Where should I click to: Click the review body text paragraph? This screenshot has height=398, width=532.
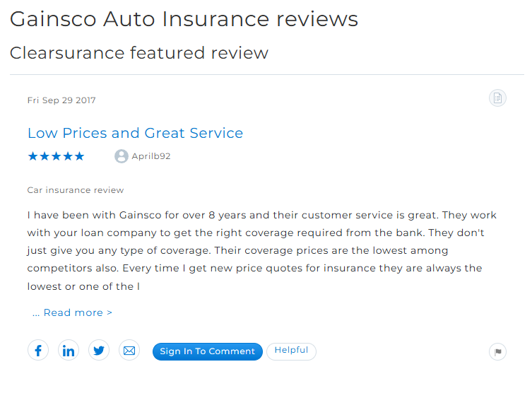pyautogui.click(x=261, y=250)
